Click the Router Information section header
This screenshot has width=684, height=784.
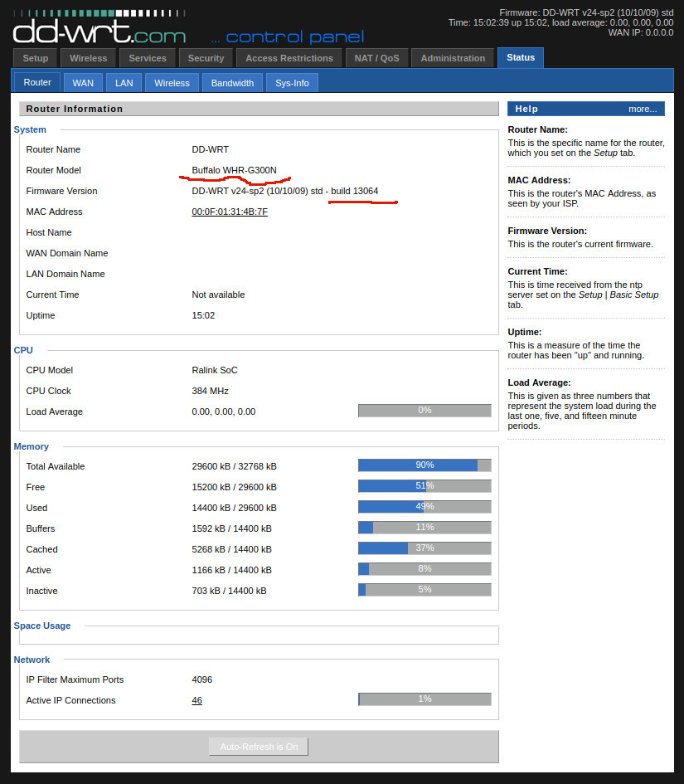(259, 109)
